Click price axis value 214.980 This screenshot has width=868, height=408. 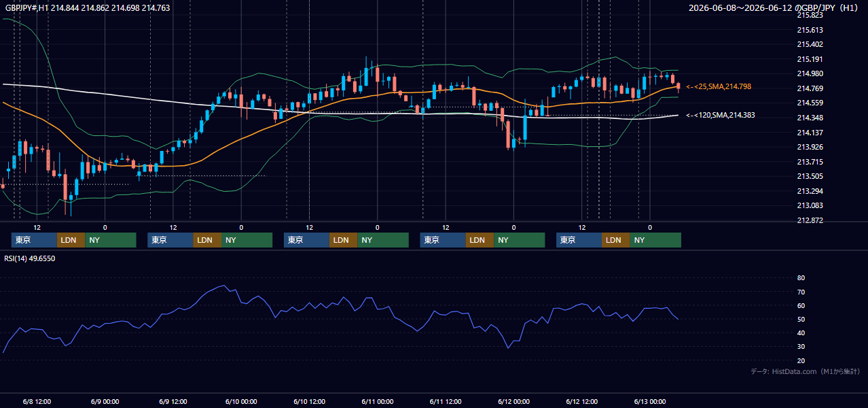[810, 73]
